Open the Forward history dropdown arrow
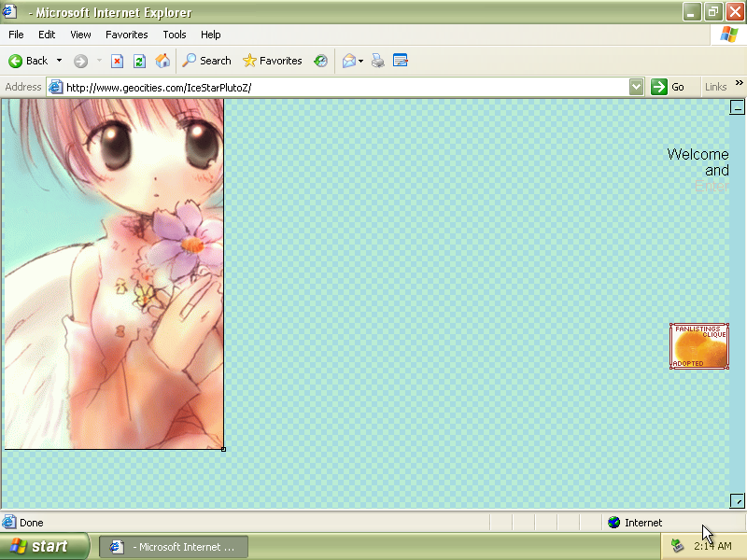 (x=99, y=61)
